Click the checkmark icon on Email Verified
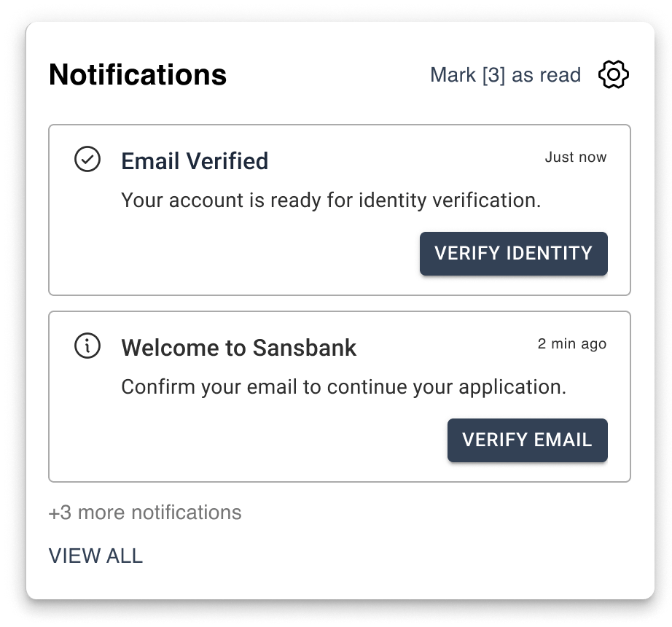The image size is (672, 627). point(88,157)
